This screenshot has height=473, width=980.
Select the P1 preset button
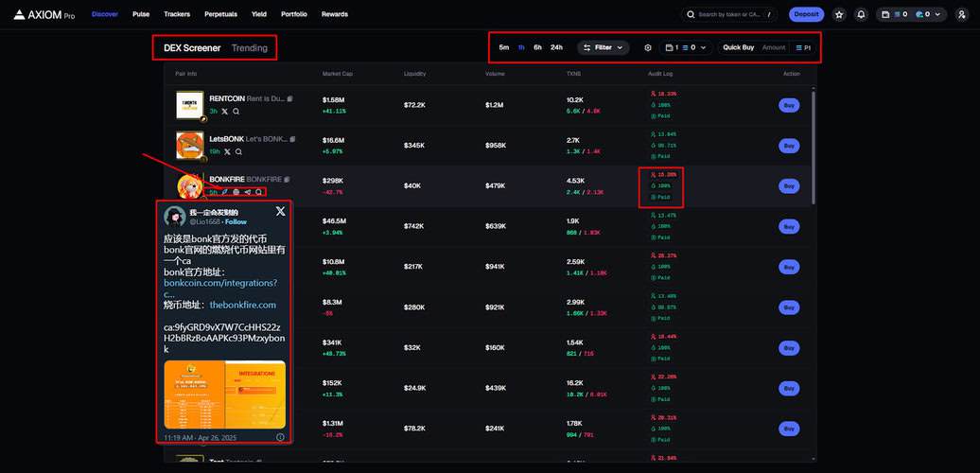click(x=803, y=47)
